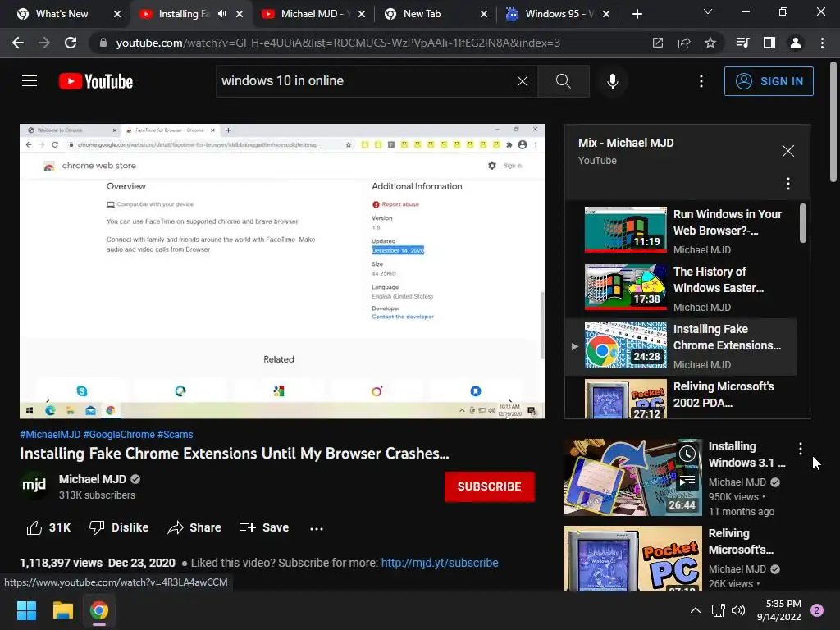This screenshot has height=630, width=840.
Task: Close the Mix - Michael MJD playlist panel
Action: [787, 151]
